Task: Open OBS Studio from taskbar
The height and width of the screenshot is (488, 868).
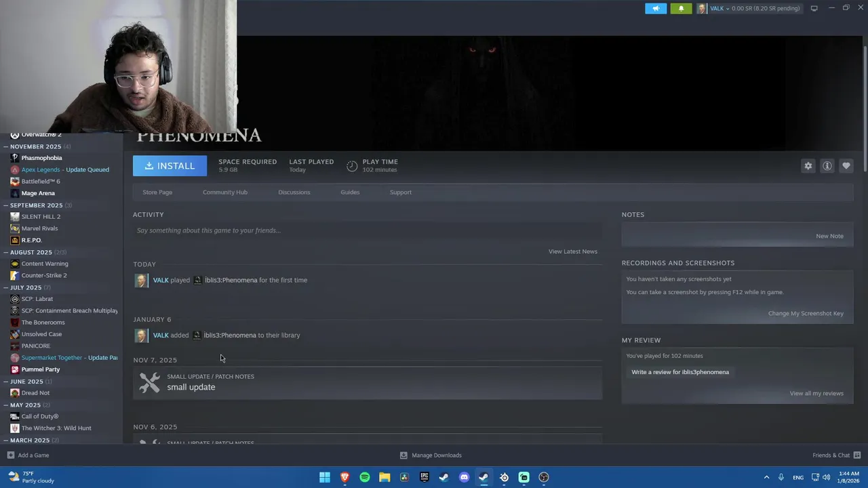Action: [x=544, y=477]
